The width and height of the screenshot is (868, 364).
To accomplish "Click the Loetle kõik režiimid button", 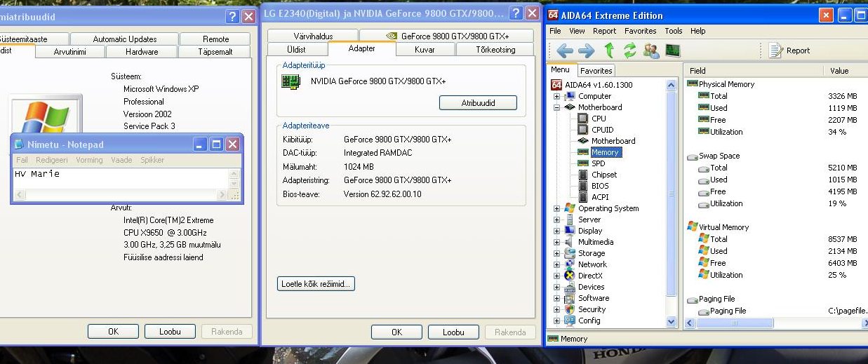I will pyautogui.click(x=316, y=284).
